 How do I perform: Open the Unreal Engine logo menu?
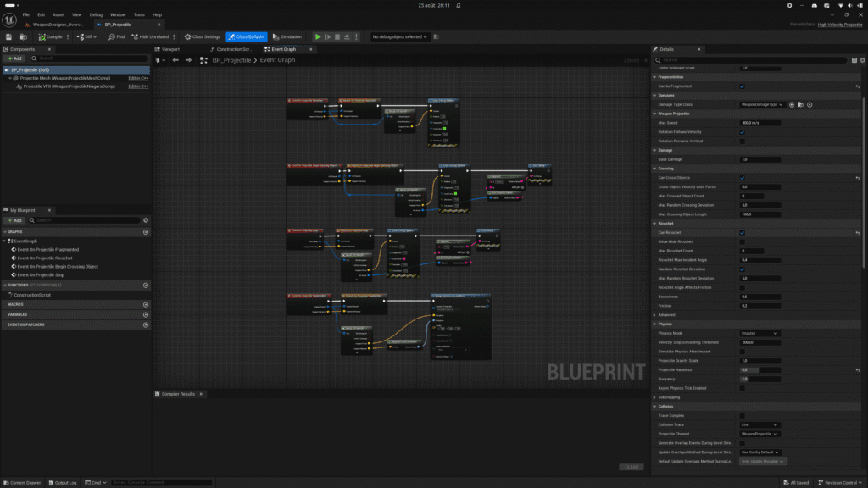pos(8,19)
